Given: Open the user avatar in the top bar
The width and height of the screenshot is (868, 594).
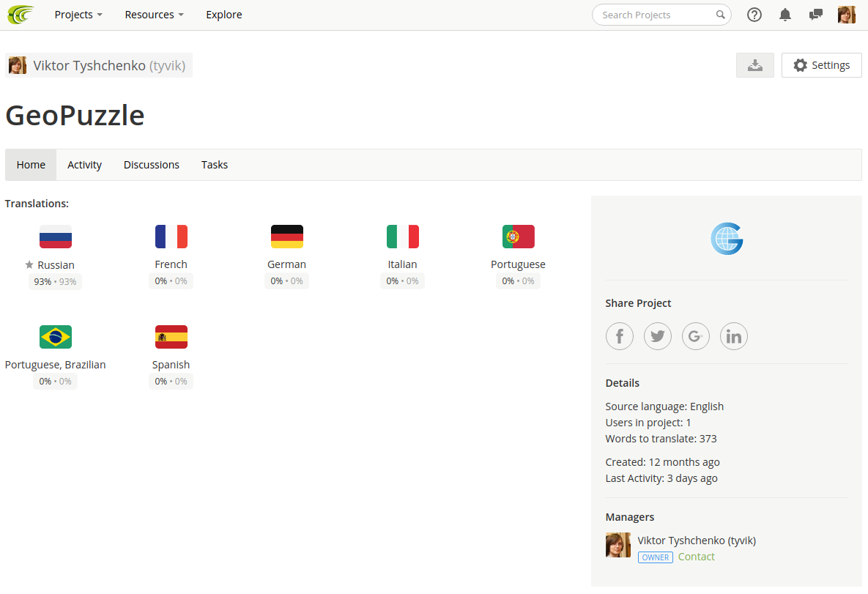Looking at the screenshot, I should coord(847,15).
